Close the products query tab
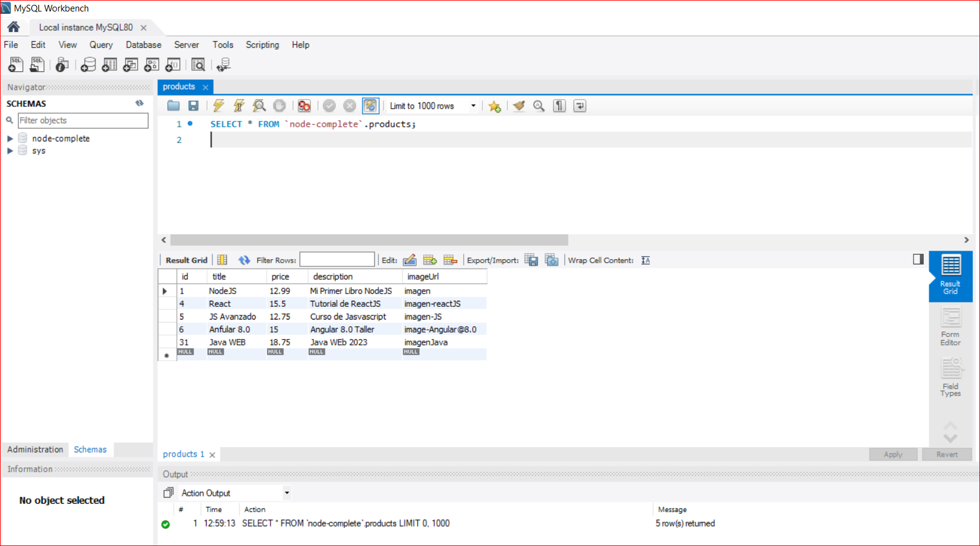 click(205, 87)
